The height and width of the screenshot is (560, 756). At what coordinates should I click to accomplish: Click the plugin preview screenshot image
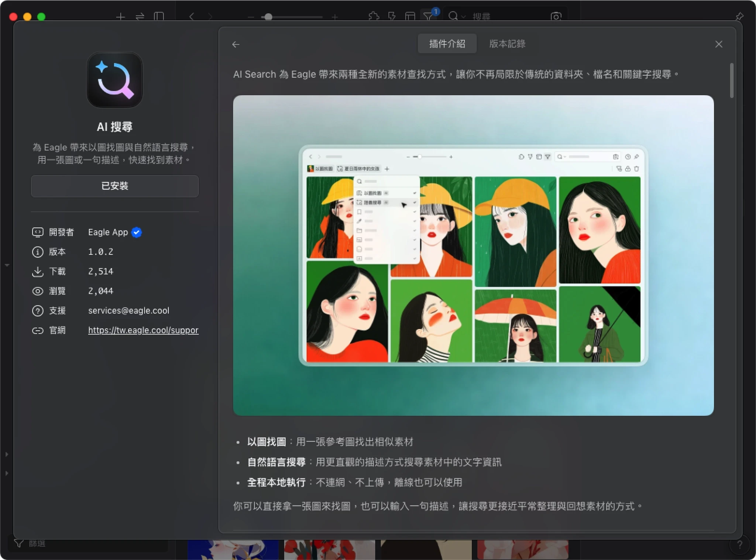click(473, 255)
